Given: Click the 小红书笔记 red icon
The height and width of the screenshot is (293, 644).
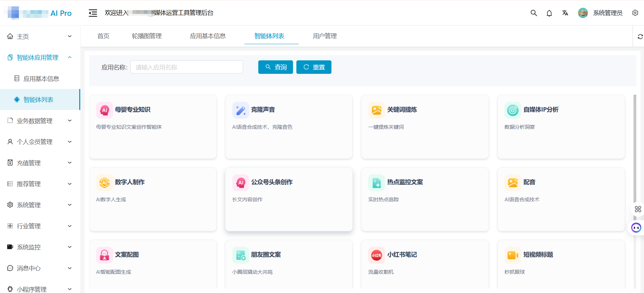Looking at the screenshot, I should click(377, 255).
